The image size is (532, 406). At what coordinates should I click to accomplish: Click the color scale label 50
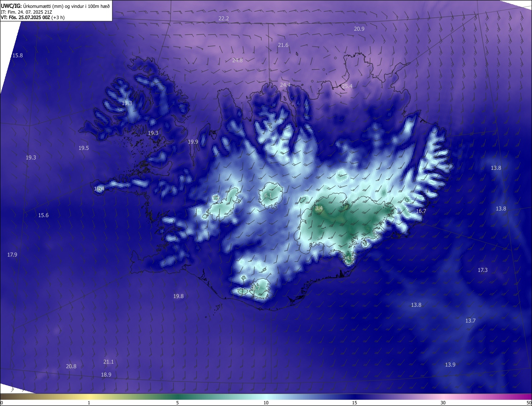(x=529, y=403)
